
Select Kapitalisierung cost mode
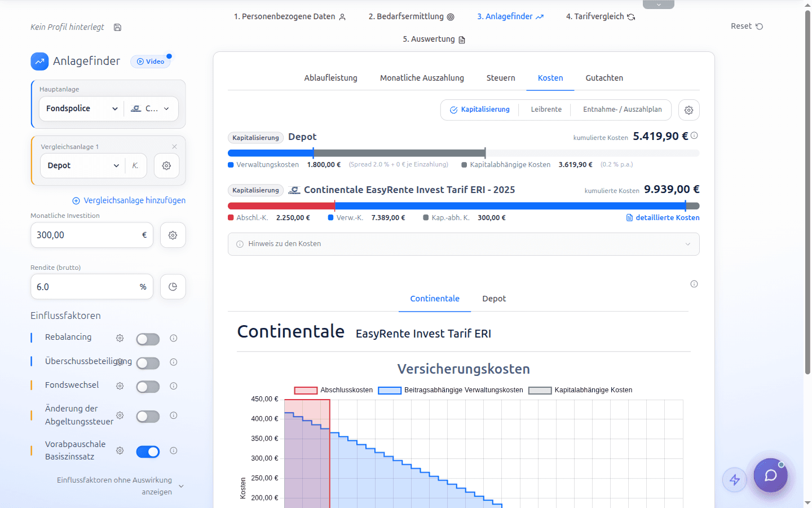pyautogui.click(x=480, y=110)
